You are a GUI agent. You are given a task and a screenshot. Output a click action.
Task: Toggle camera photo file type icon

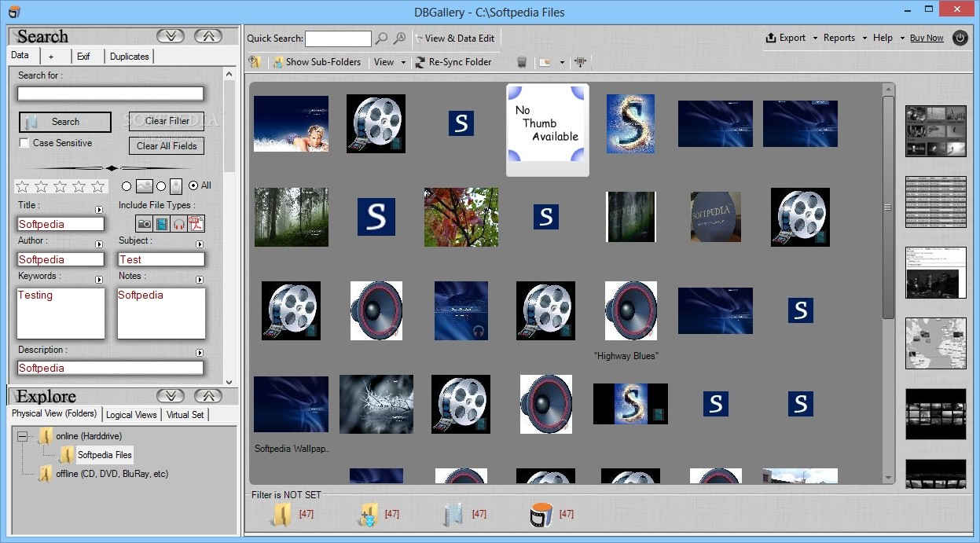point(144,224)
